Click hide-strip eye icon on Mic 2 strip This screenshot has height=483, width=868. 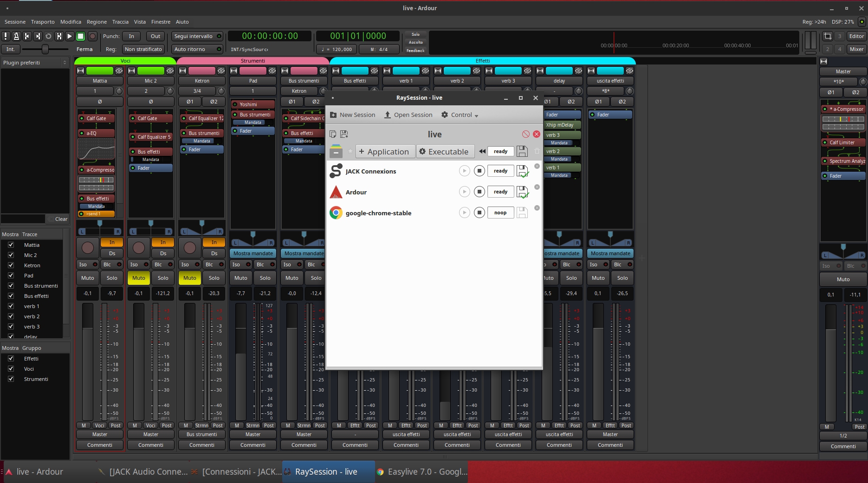click(170, 71)
